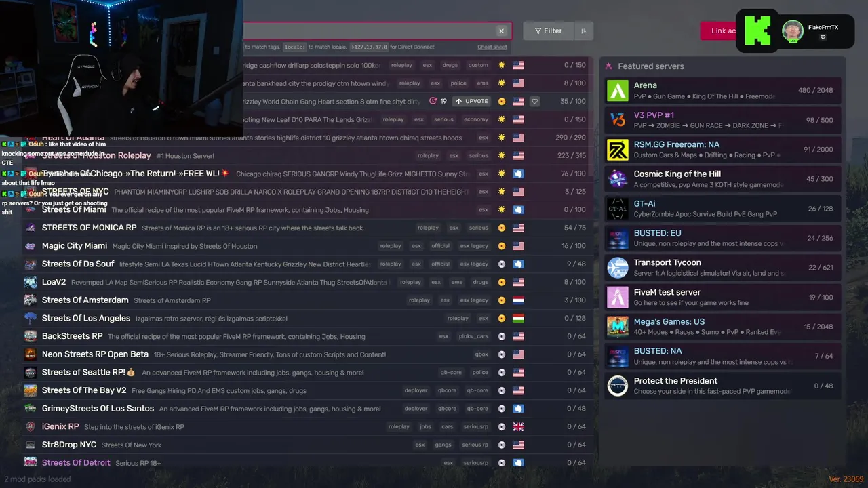The image size is (868, 488).
Task: Click GrimeyStreets Of Los Santos icon
Action: coord(31,409)
